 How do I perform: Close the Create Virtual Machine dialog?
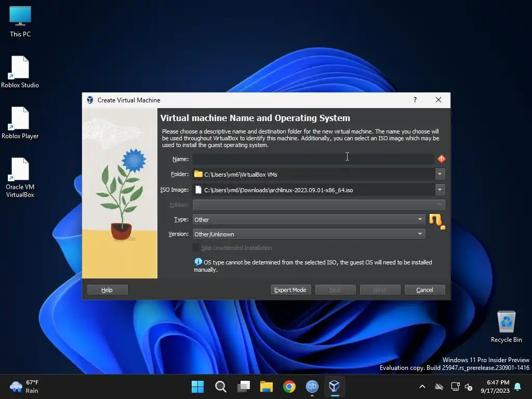[x=438, y=100]
